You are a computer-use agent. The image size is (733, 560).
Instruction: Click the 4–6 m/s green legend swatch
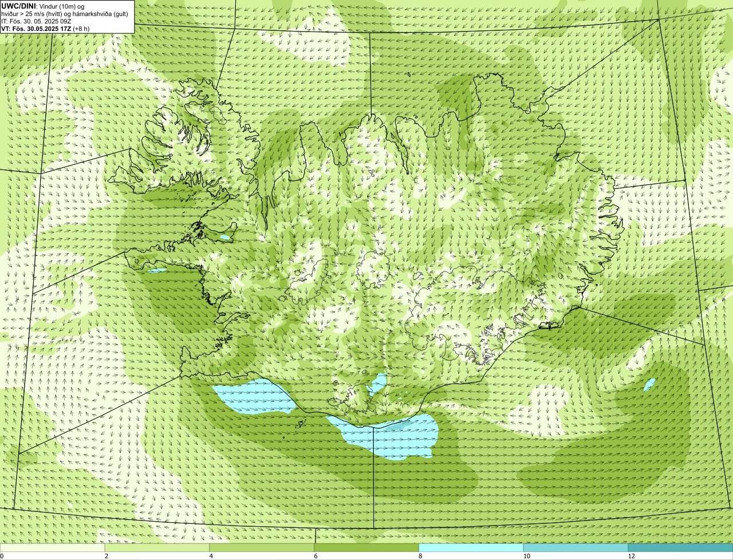pos(262,548)
